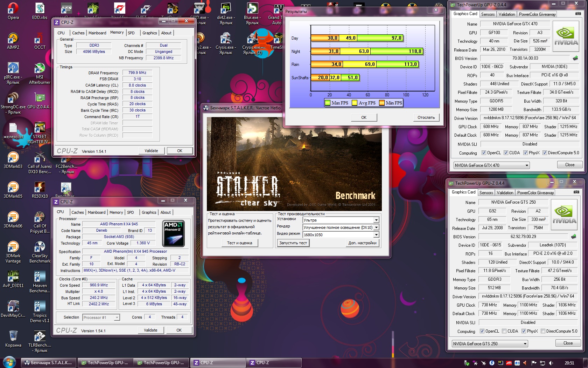Click Validate in the upper CPU-Z window
Image resolution: width=588 pixels, height=368 pixels.
[x=151, y=151]
